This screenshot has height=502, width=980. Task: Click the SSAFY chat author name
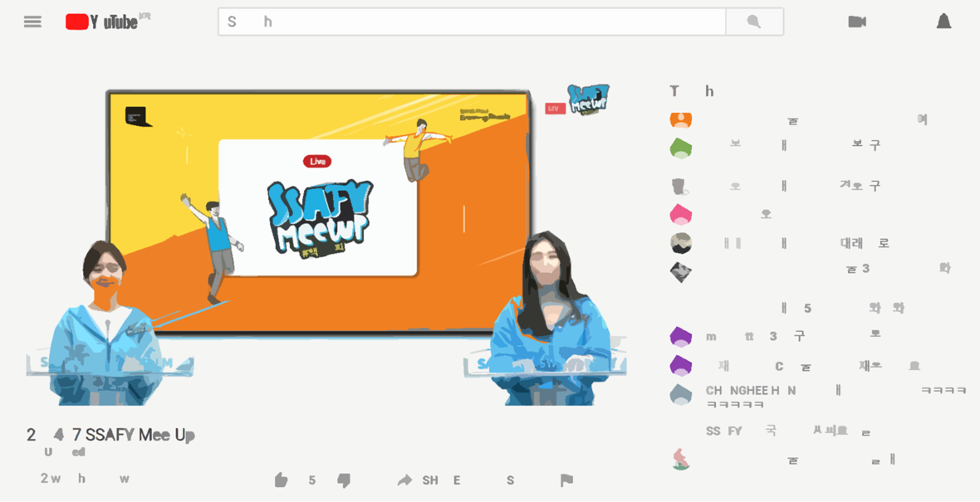(x=723, y=431)
